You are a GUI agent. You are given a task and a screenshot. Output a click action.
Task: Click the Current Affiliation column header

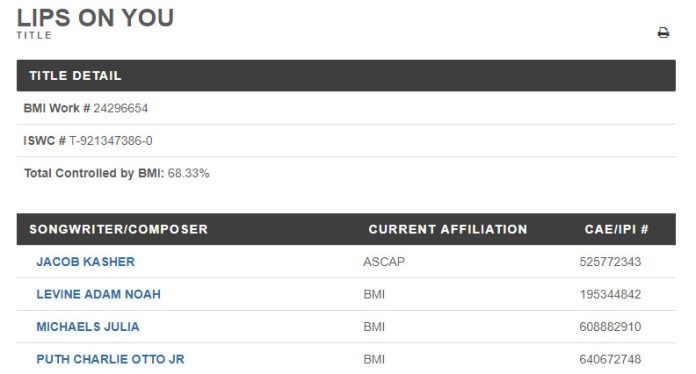448,229
